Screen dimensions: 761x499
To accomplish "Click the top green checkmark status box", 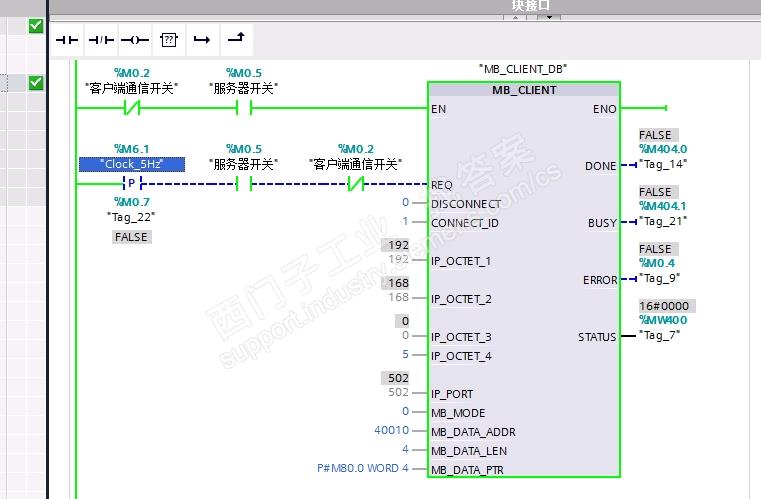I will 36,25.
